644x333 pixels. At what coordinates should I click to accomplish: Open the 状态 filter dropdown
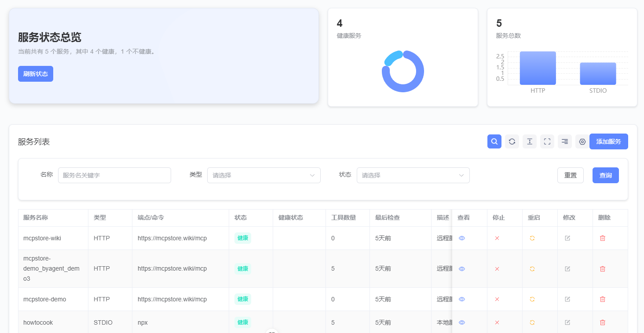(x=413, y=175)
